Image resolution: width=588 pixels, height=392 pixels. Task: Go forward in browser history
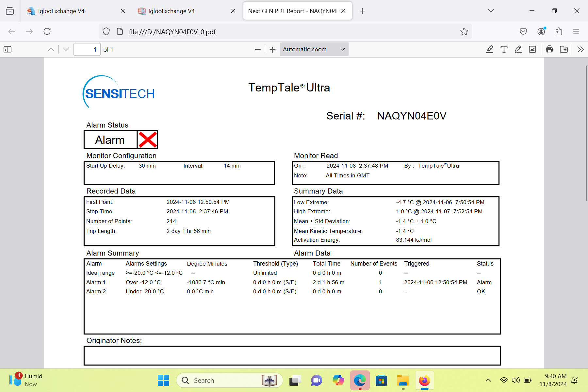pyautogui.click(x=29, y=31)
